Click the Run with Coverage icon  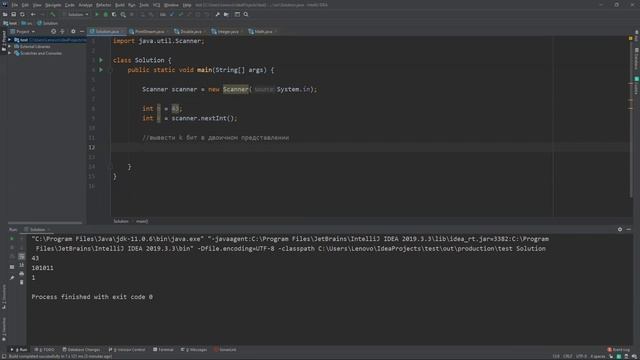click(x=114, y=14)
